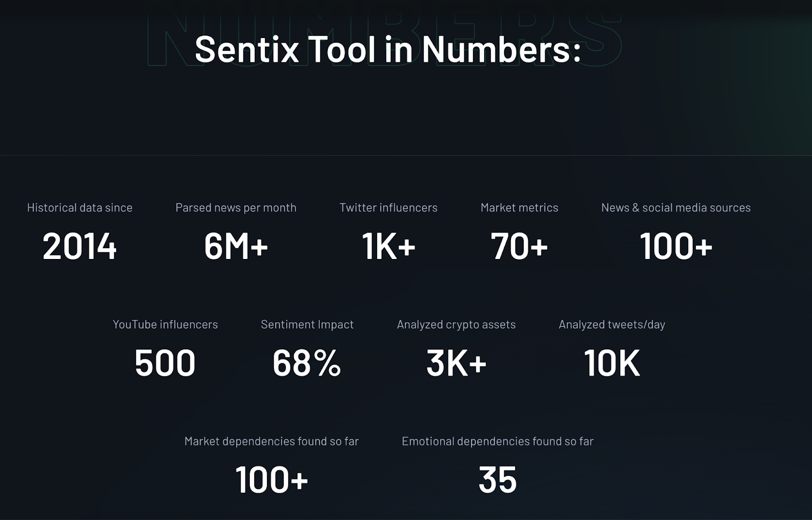Screen dimensions: 812x520
Task: Select the "Analyzed crypto assets" label
Action: point(456,324)
